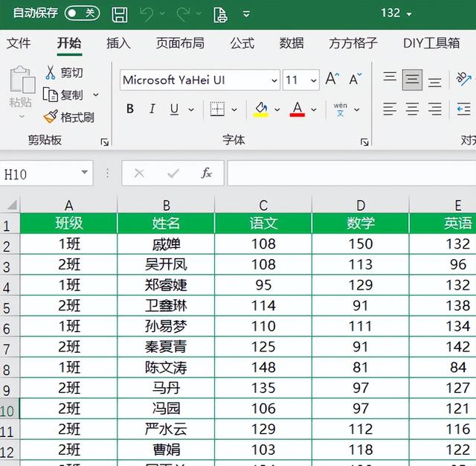
Task: Click the 粘贴 paste clipboard icon
Action: (x=22, y=80)
